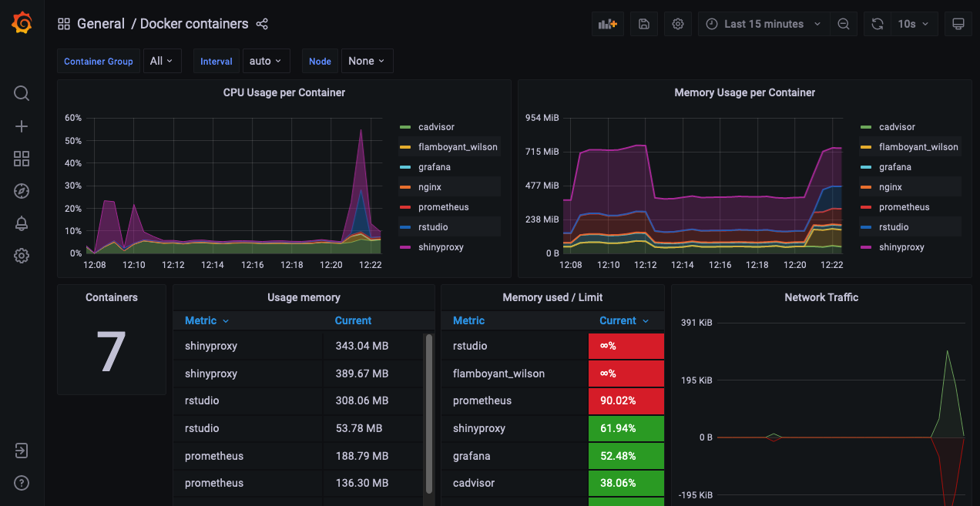980x506 pixels.
Task: Zoom out the time range
Action: 844,24
